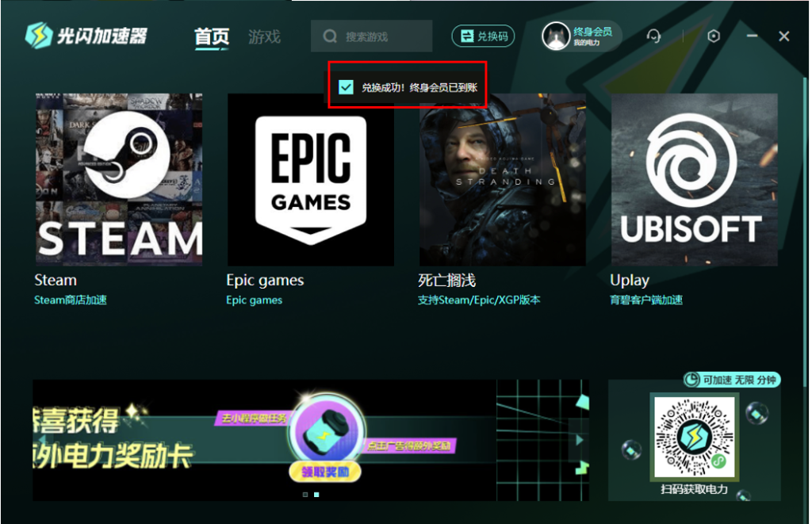The image size is (812, 524).
Task: Select the Ubisoft cover image
Action: click(x=694, y=179)
